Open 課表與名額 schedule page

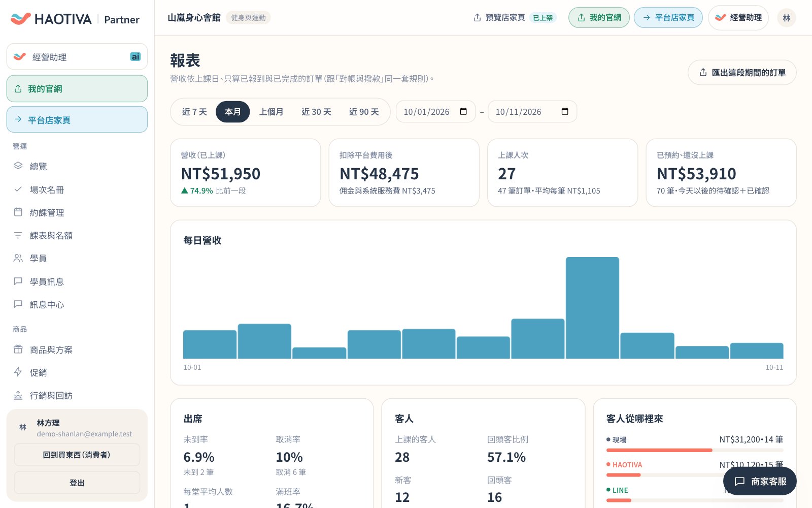77,235
